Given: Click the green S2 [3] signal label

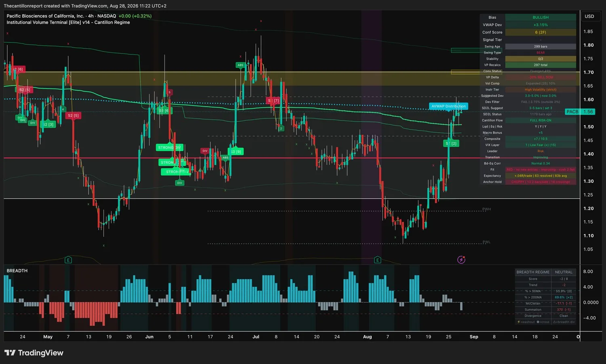Looking at the screenshot, I should 48,124.
